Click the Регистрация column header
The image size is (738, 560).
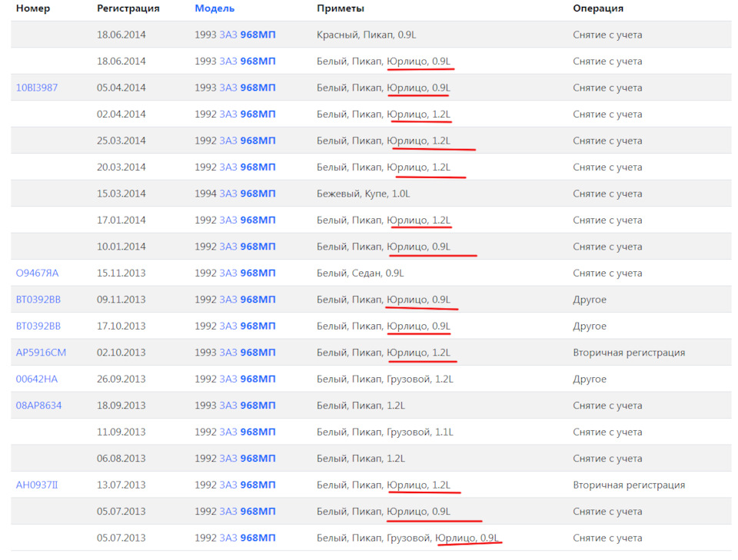click(128, 8)
